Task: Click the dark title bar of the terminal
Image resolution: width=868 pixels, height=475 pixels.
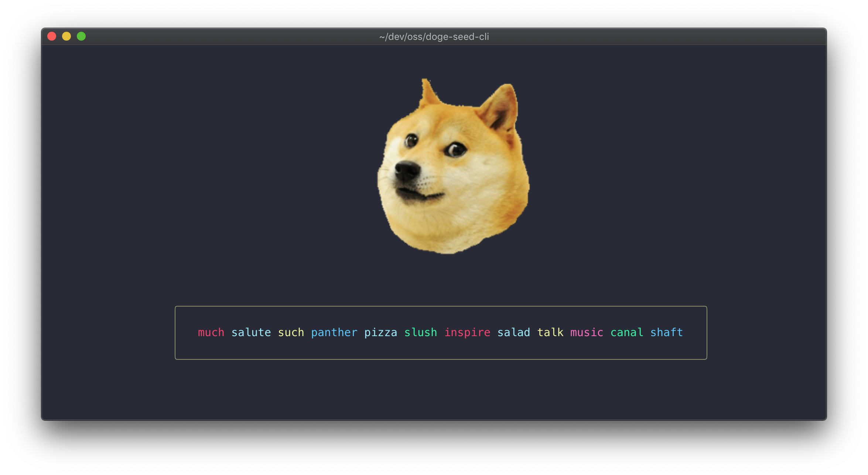Action: coord(628,37)
